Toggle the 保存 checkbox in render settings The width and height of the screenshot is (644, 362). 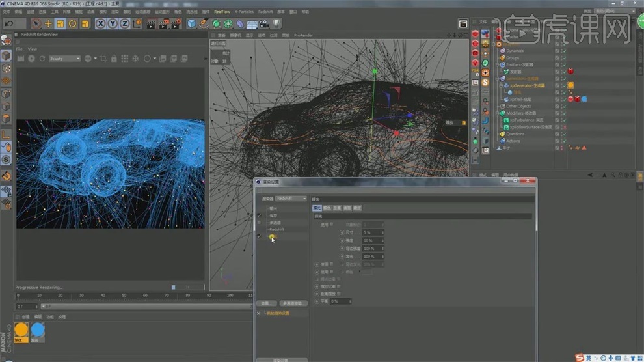click(259, 216)
